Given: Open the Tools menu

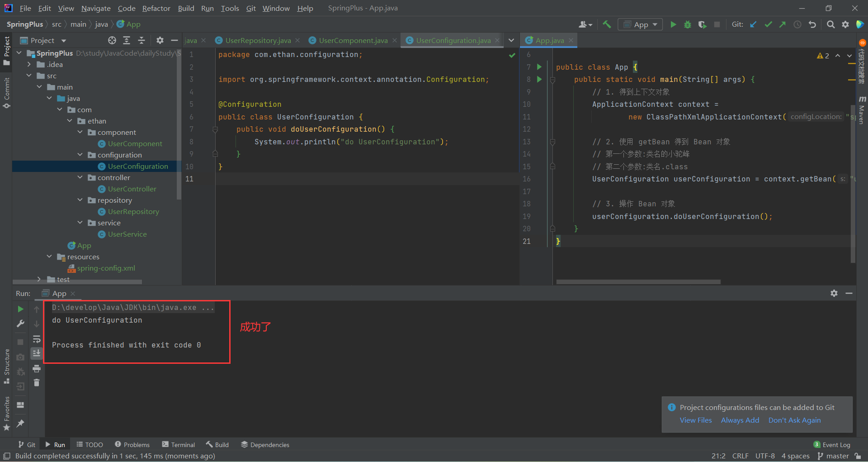Looking at the screenshot, I should pyautogui.click(x=230, y=8).
